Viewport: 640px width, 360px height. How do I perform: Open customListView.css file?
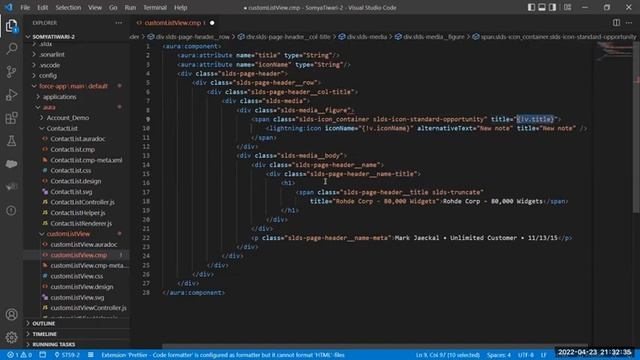[77, 276]
